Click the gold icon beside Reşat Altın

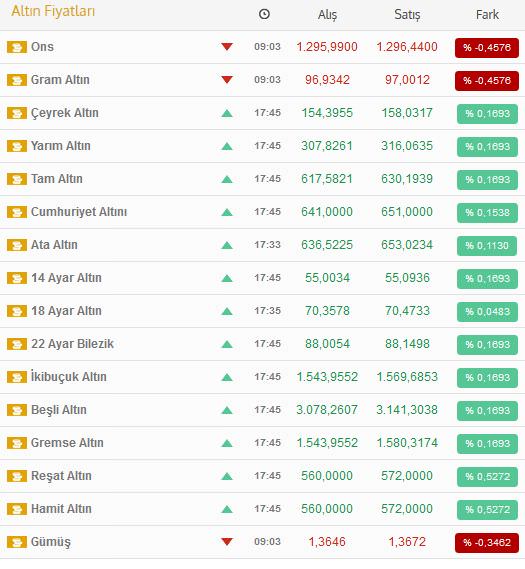17,476
